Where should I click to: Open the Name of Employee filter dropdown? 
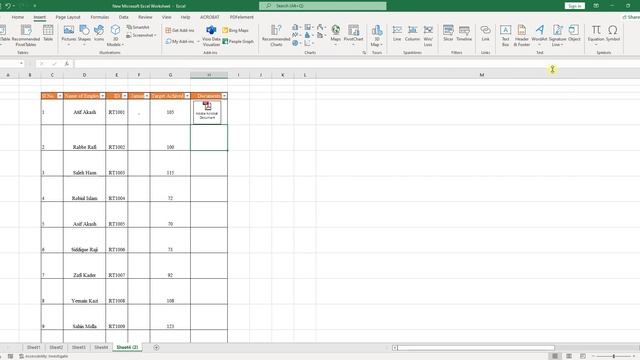102,96
